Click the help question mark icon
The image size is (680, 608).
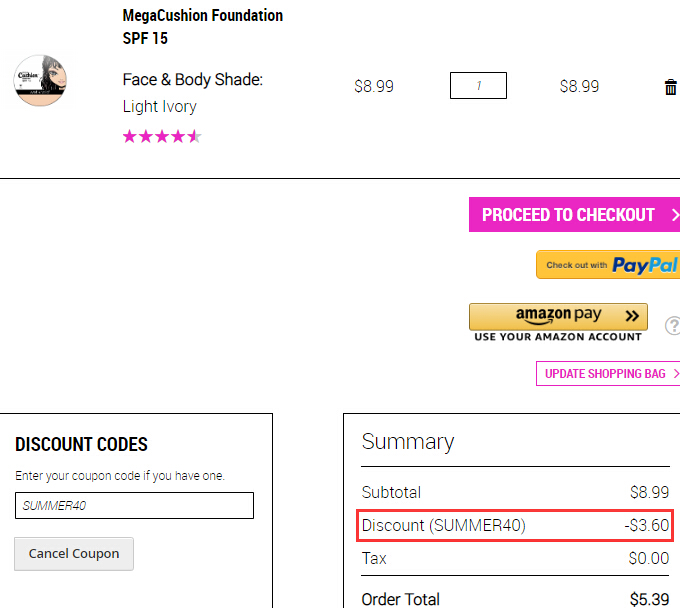tap(673, 325)
